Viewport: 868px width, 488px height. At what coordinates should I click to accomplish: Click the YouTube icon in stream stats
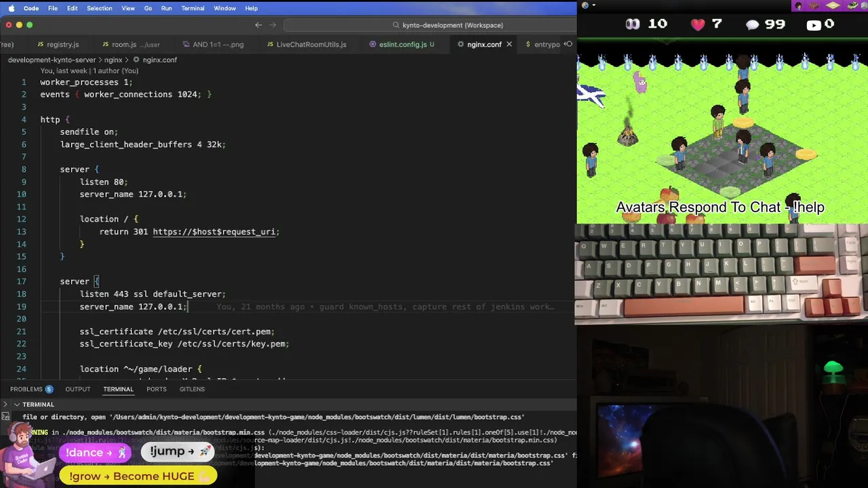814,25
